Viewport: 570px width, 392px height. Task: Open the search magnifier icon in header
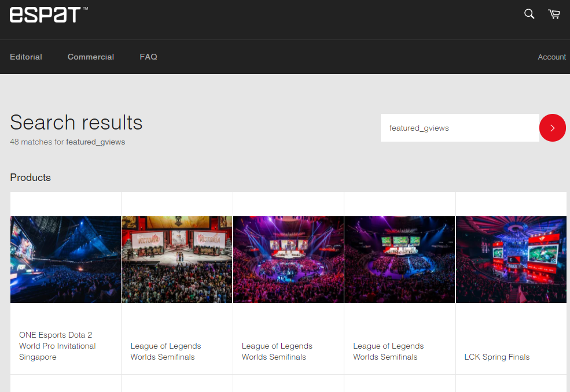(x=529, y=14)
